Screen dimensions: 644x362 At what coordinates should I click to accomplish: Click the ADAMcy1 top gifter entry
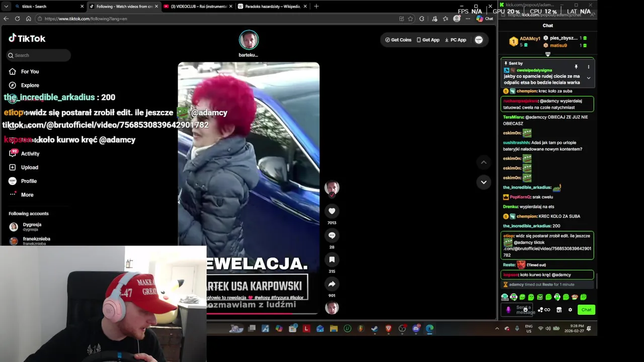(525, 41)
